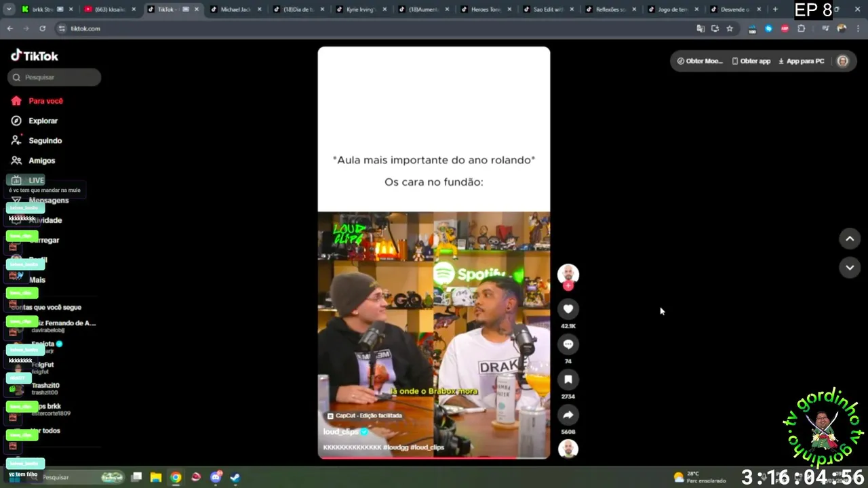Like the video with the heart icon
This screenshot has width=868, height=488.
tap(568, 309)
